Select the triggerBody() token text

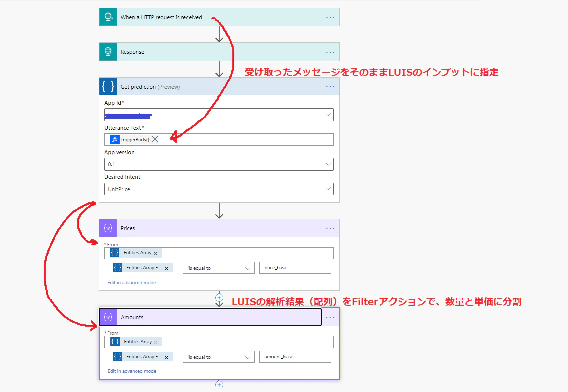(135, 140)
